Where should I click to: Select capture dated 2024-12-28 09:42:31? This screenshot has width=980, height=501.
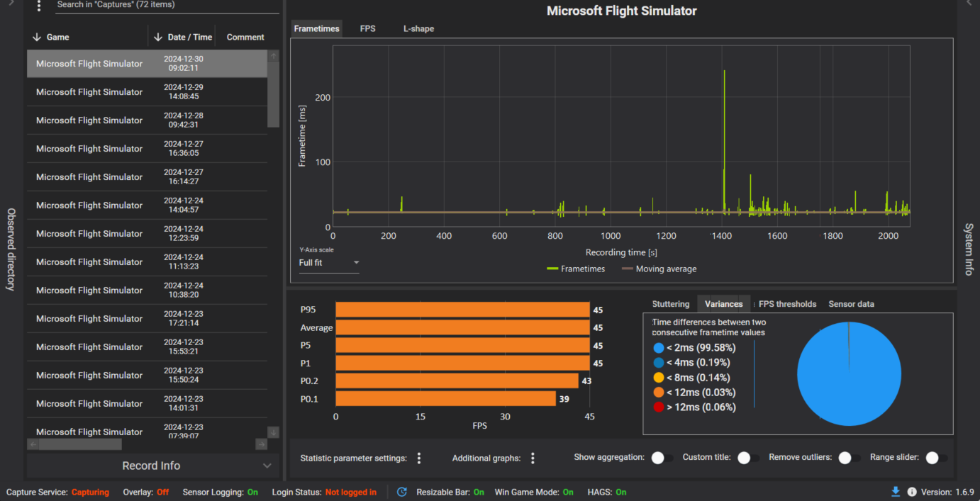[x=147, y=120]
